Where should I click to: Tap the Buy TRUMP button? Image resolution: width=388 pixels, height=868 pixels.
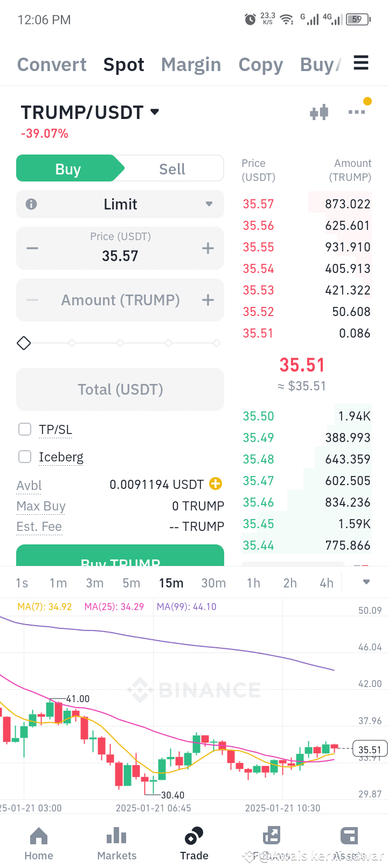pyautogui.click(x=120, y=556)
